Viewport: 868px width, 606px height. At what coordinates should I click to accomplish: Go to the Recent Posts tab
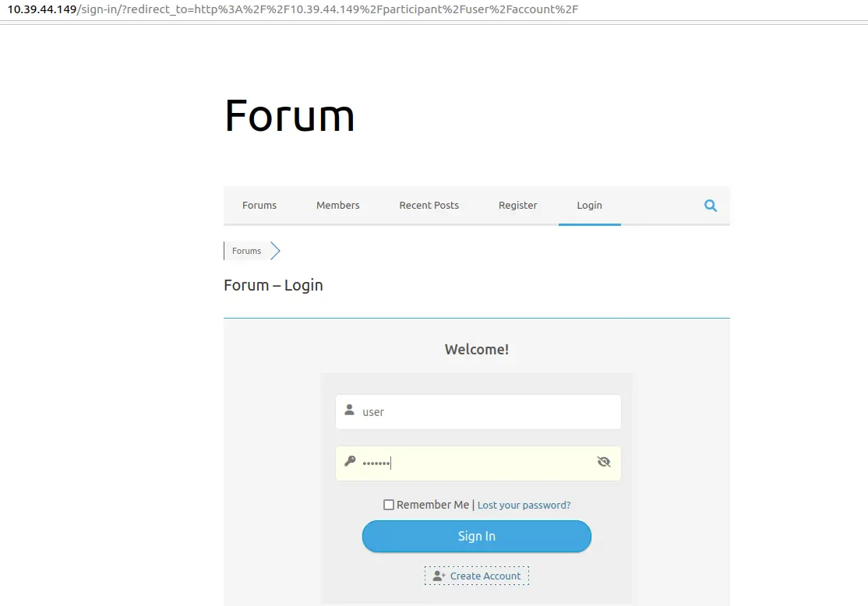[x=429, y=206]
